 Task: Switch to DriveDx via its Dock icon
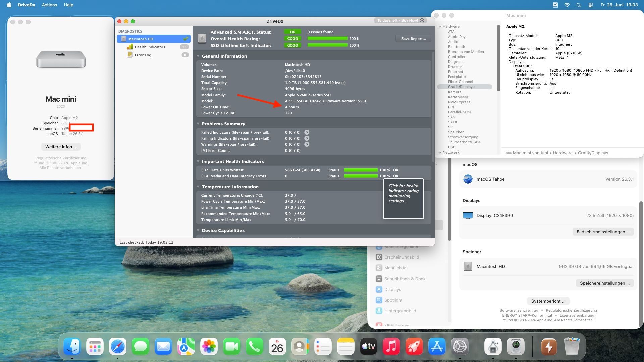(516, 346)
